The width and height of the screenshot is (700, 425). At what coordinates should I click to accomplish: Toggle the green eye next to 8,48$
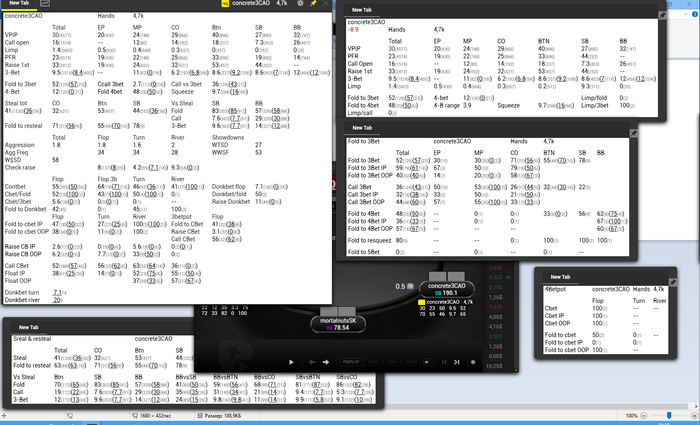click(x=508, y=277)
